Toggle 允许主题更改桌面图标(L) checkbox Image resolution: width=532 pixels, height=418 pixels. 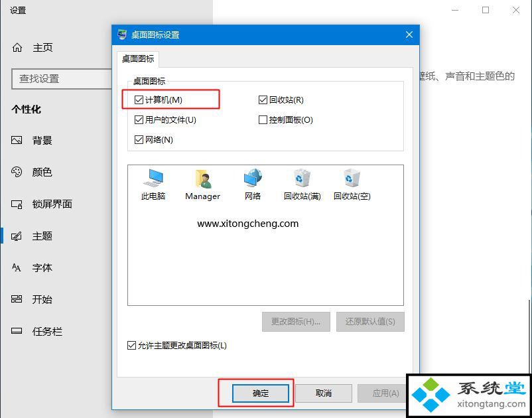(x=131, y=346)
